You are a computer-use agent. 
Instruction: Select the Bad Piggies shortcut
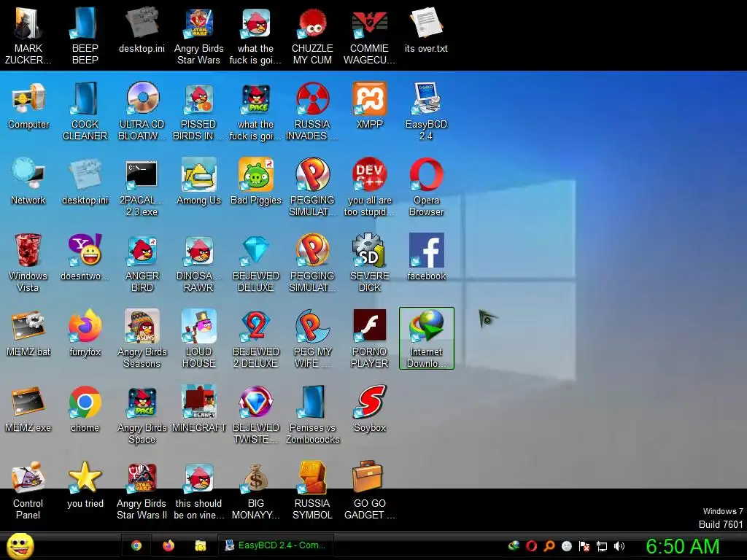pos(256,182)
